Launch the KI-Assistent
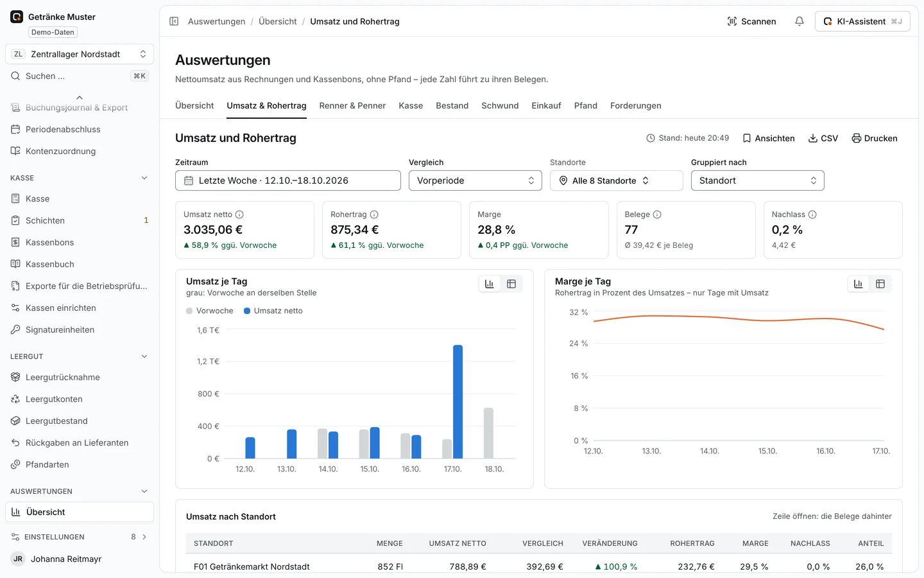 click(x=862, y=21)
